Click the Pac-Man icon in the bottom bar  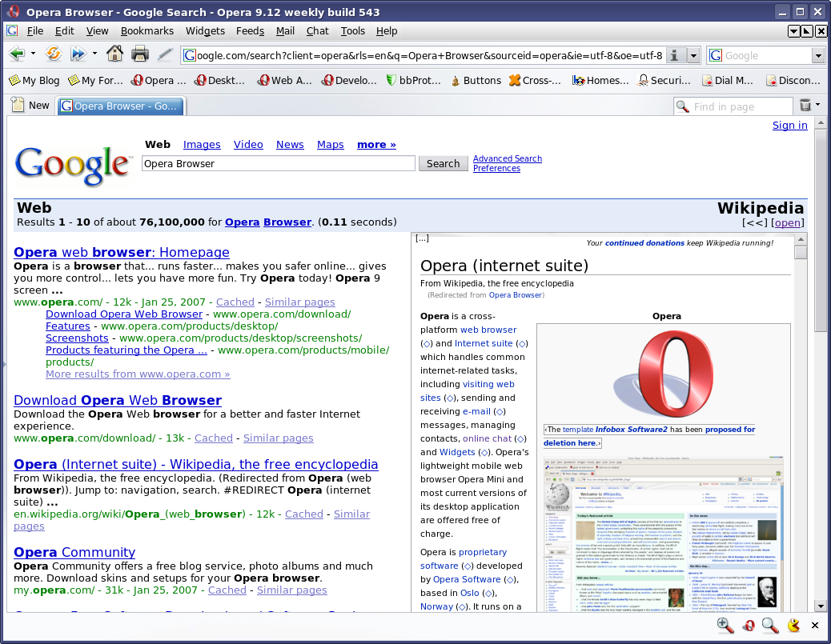pos(793,625)
